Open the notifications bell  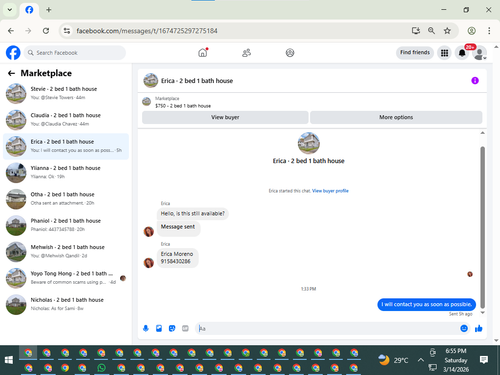pyautogui.click(x=462, y=53)
